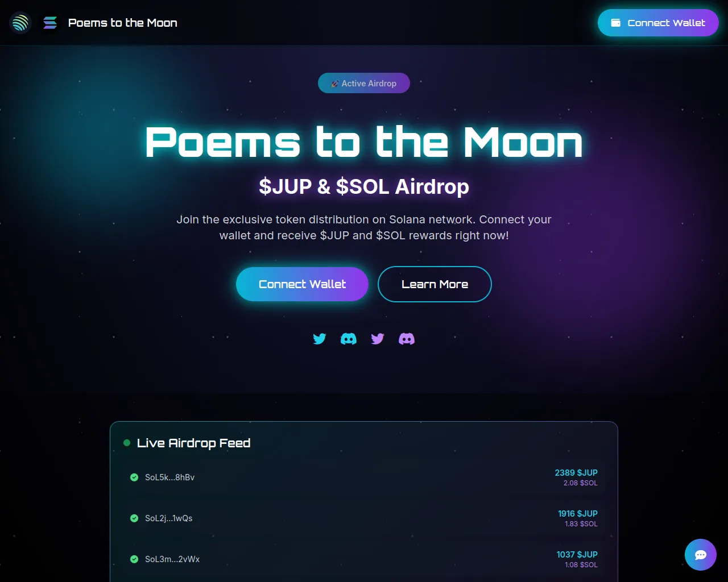The height and width of the screenshot is (582, 728).
Task: Click green checkmark beside SoL2j...1wQs
Action: (134, 518)
